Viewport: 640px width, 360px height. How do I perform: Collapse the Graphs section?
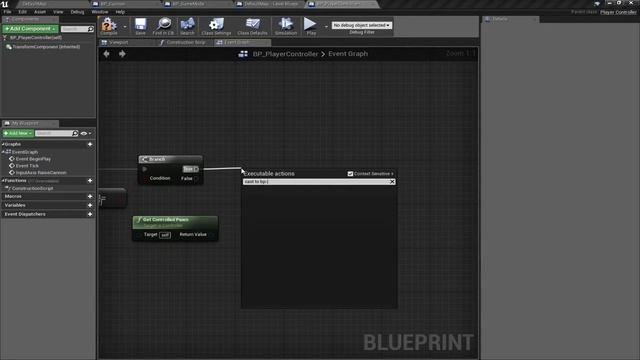click(x=3, y=144)
